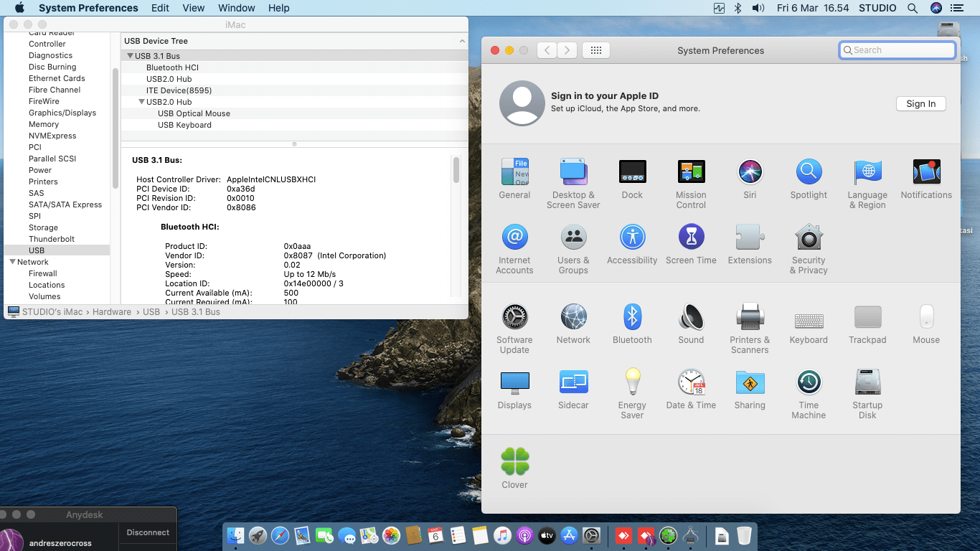Show all preferences with grid button
Image resolution: width=980 pixels, height=551 pixels.
[x=596, y=50]
